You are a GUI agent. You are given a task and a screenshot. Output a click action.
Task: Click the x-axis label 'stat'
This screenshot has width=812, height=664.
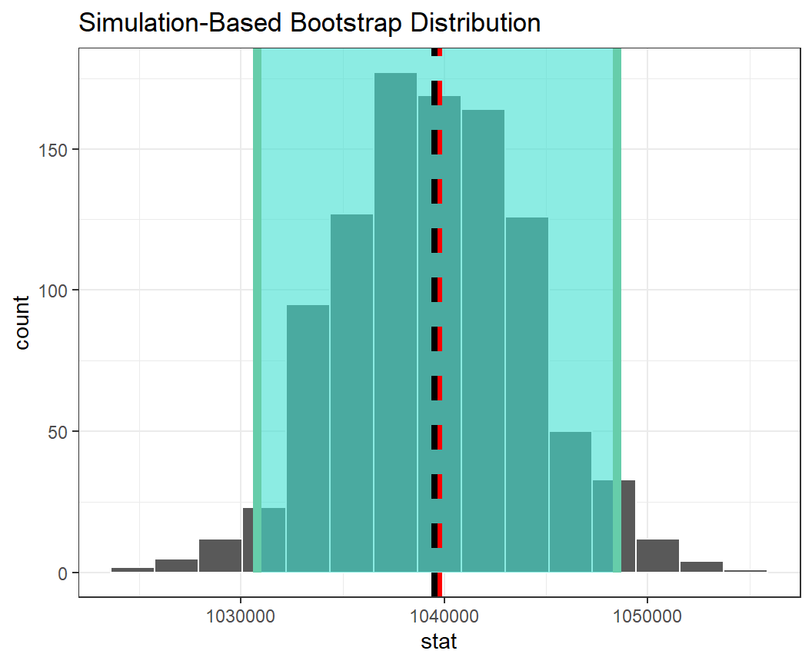coord(439,642)
